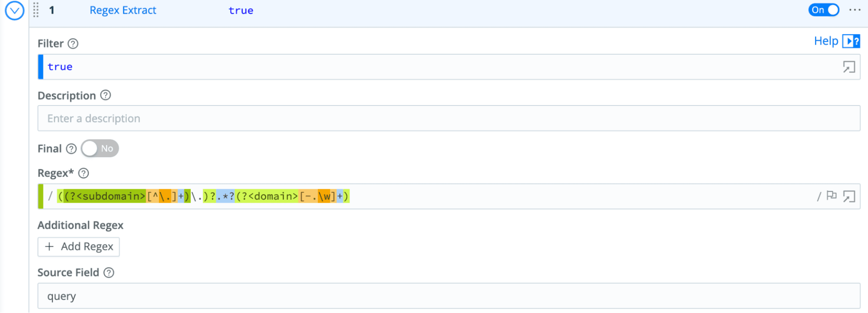Open the Regex Extract function name
Viewport: 868px width, 313px height.
[x=123, y=10]
